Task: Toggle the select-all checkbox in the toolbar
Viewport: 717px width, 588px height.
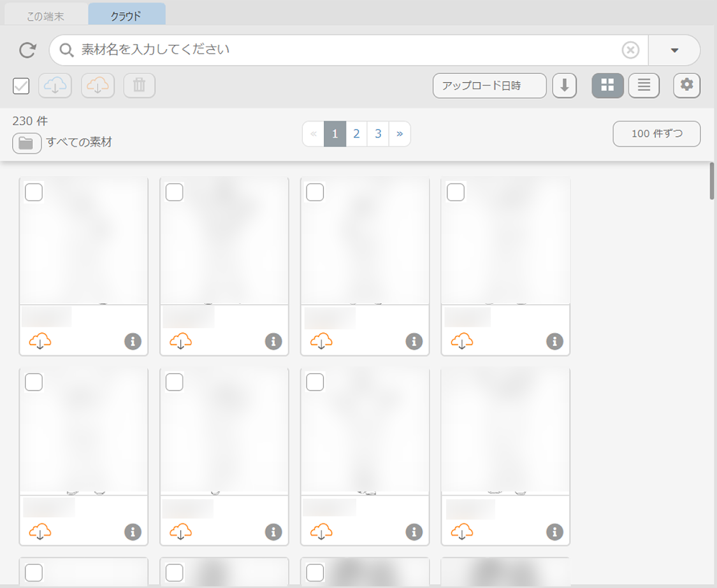Action: tap(21, 85)
